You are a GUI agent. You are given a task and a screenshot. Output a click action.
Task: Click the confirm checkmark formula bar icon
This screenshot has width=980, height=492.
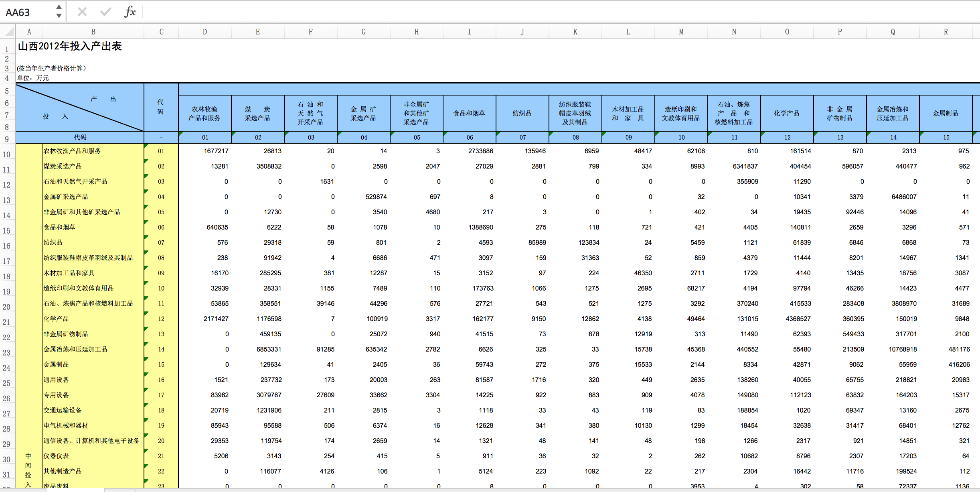(x=106, y=12)
